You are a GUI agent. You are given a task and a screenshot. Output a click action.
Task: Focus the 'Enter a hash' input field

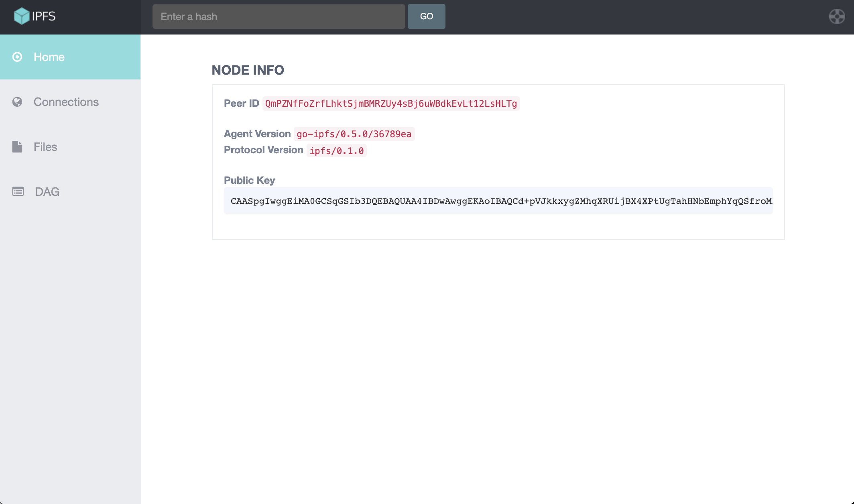[279, 16]
